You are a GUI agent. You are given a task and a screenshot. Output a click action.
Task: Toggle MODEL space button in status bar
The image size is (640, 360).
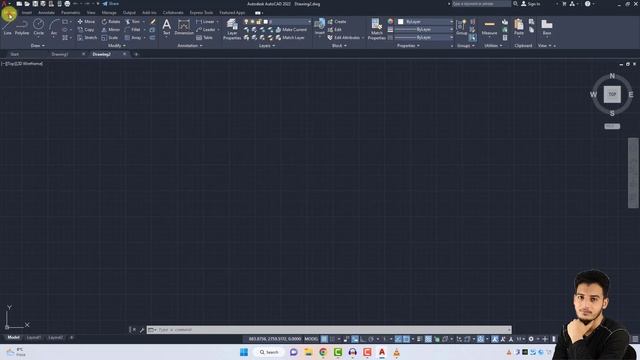pos(311,339)
